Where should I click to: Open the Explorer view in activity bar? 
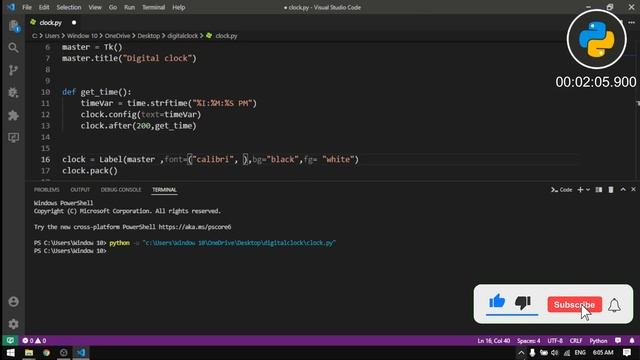point(13,26)
